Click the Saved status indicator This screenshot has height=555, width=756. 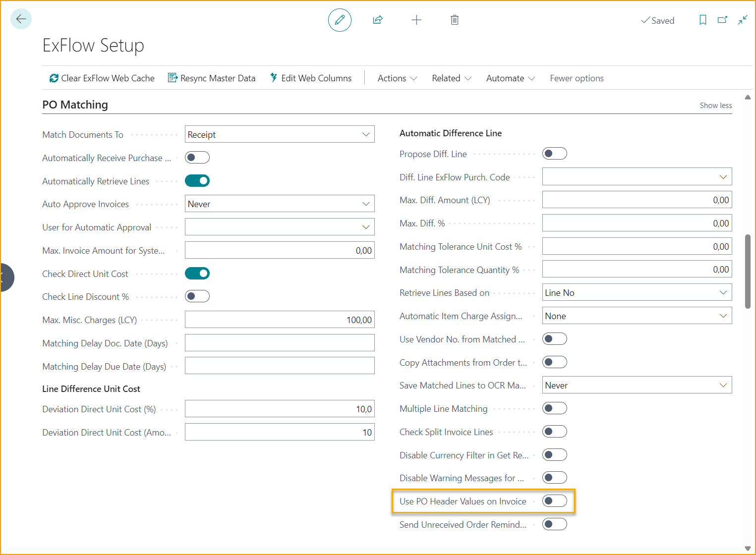point(658,20)
